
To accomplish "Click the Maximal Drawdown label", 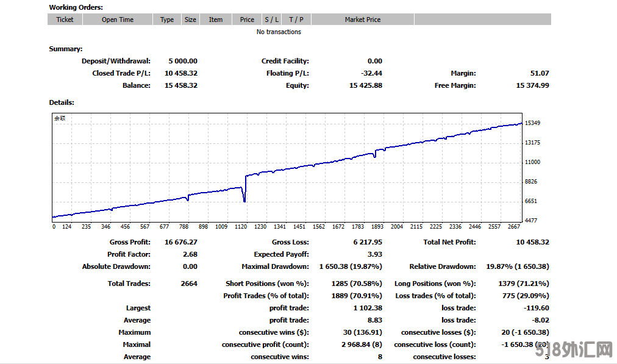I will (276, 266).
